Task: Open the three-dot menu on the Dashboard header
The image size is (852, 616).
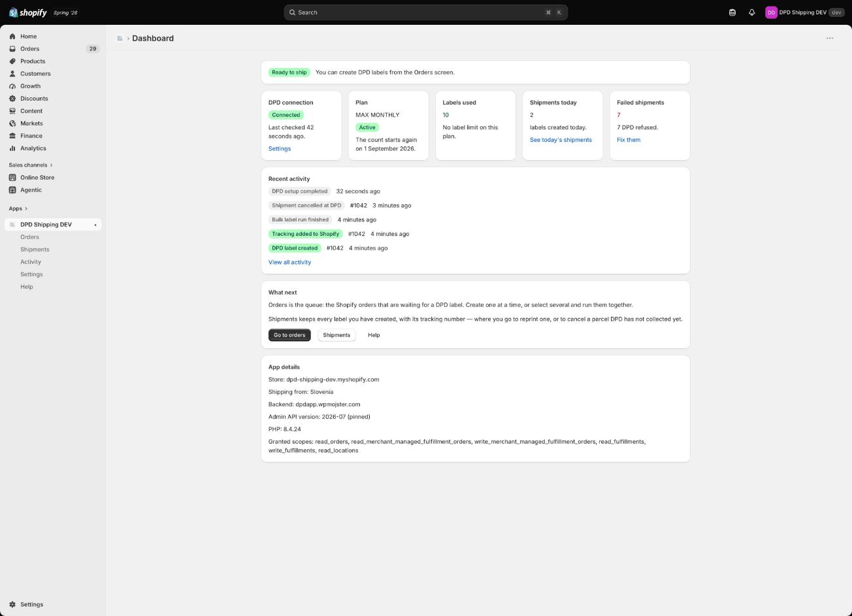Action: click(830, 38)
